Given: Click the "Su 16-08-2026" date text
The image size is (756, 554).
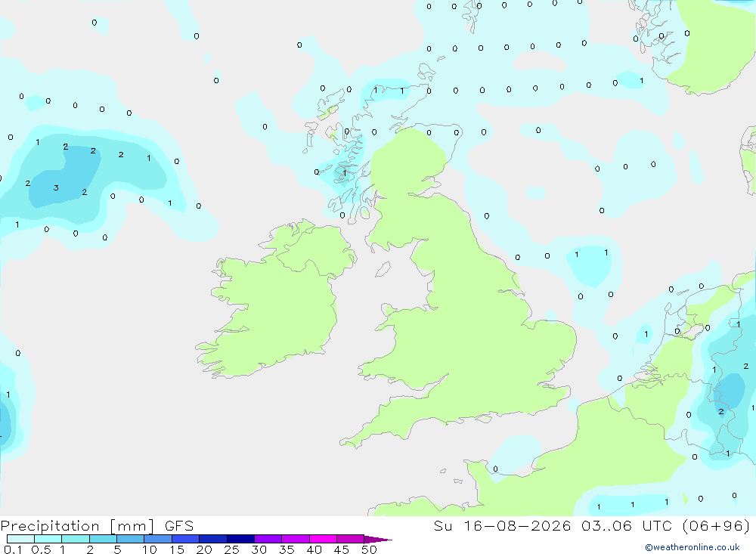Looking at the screenshot, I should tap(503, 525).
